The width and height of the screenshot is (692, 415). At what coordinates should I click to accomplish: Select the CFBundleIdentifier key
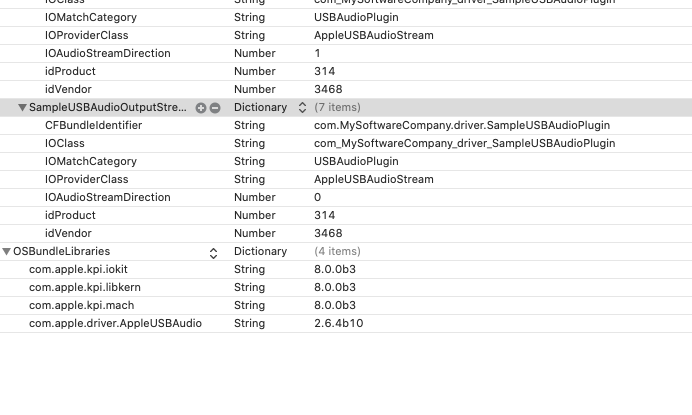tap(94, 125)
